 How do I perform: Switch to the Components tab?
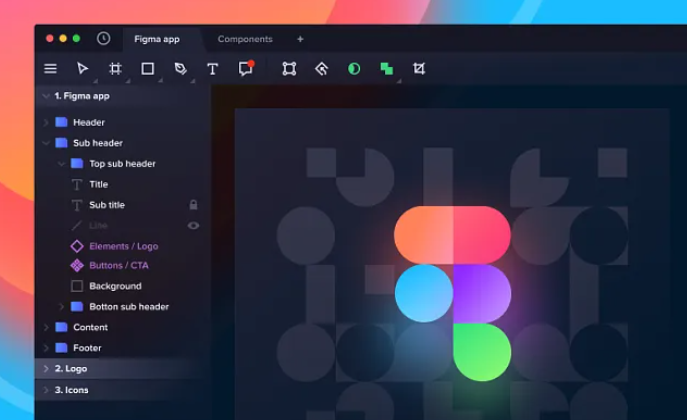point(245,39)
